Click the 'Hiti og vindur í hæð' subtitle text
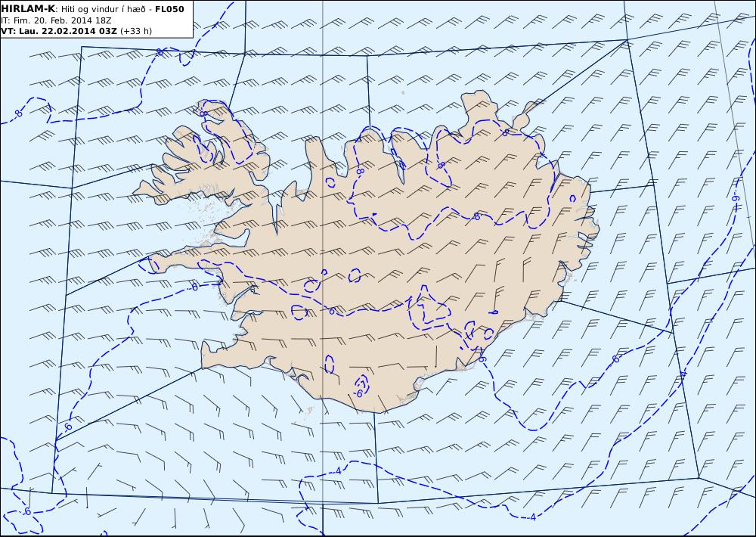 (x=104, y=9)
